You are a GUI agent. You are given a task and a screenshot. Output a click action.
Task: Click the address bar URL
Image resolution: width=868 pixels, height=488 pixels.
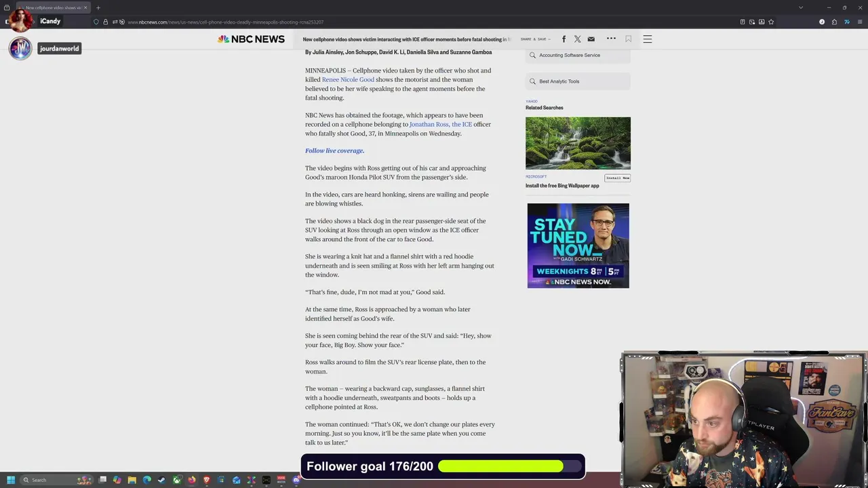(x=225, y=22)
